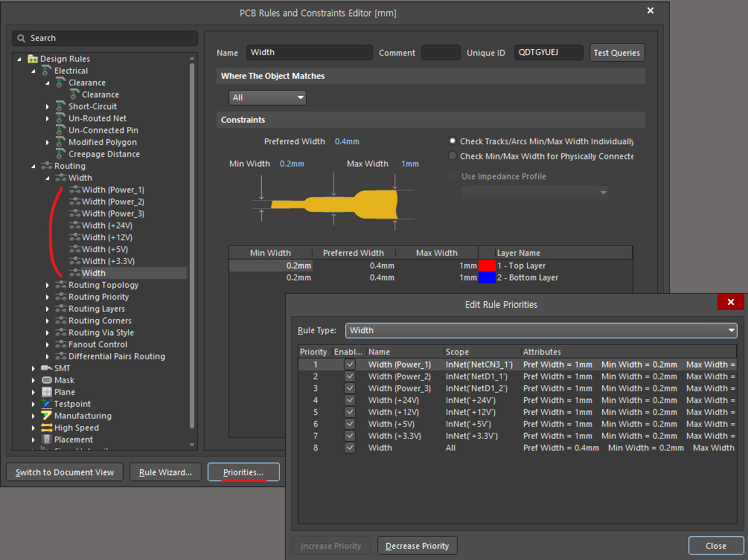
Task: Click the Design Rules folder icon
Action: click(33, 59)
